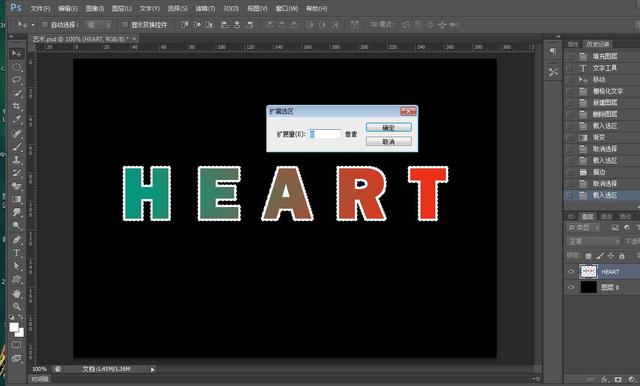The image size is (640, 386).
Task: Click the 扩展量 input field
Action: [x=324, y=134]
